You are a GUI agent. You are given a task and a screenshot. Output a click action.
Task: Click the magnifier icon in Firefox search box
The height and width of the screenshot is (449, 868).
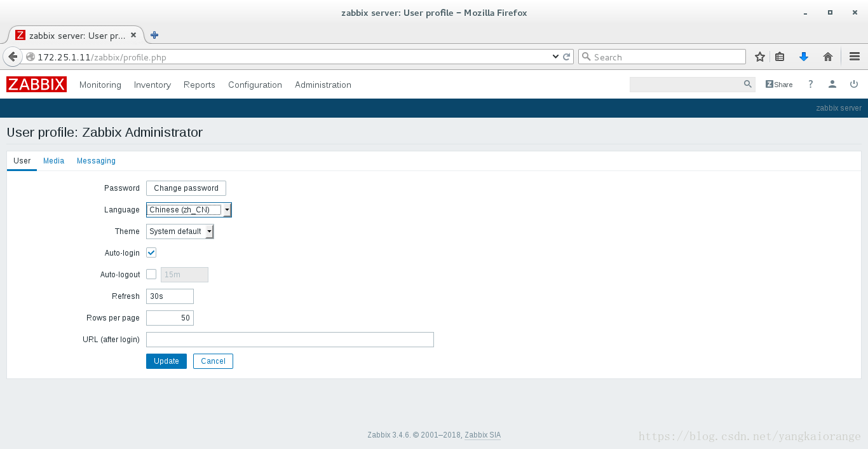[x=587, y=57]
